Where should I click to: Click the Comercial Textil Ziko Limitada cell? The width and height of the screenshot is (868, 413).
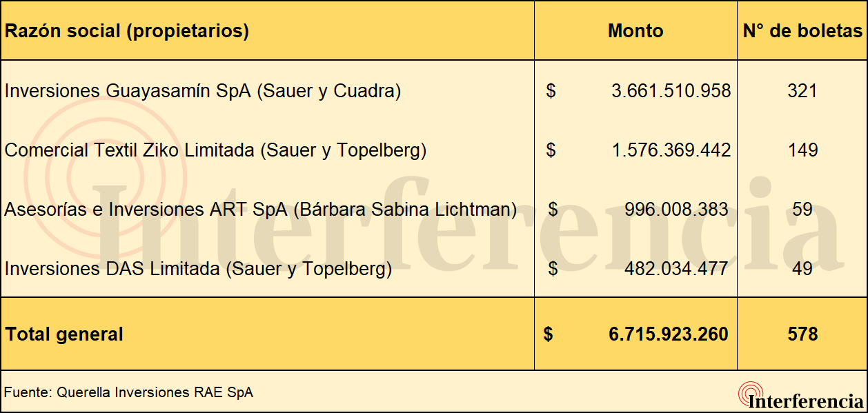coord(215,150)
